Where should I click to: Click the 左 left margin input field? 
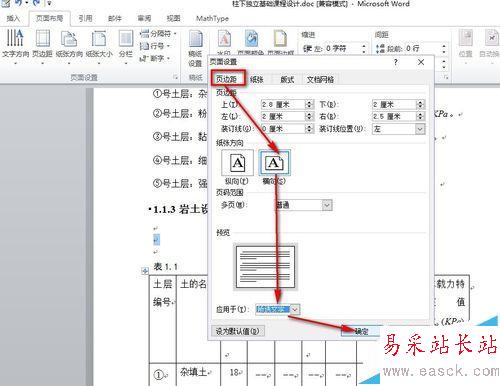(x=283, y=116)
